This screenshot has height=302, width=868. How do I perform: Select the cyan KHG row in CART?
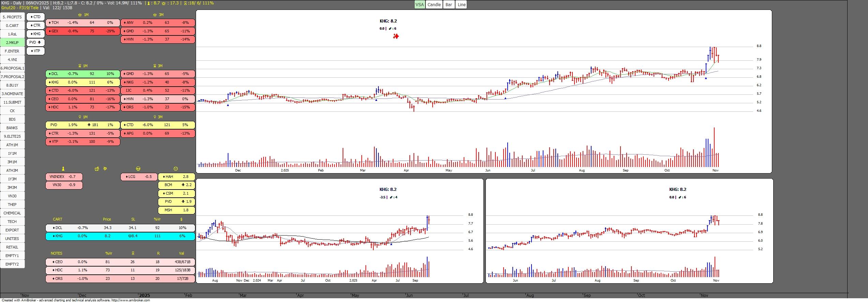click(x=120, y=236)
